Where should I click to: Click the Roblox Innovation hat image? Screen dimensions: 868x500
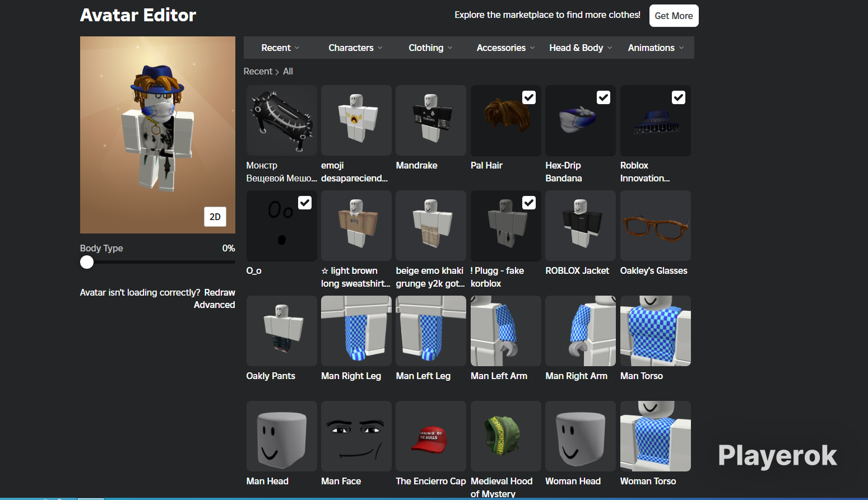(656, 120)
